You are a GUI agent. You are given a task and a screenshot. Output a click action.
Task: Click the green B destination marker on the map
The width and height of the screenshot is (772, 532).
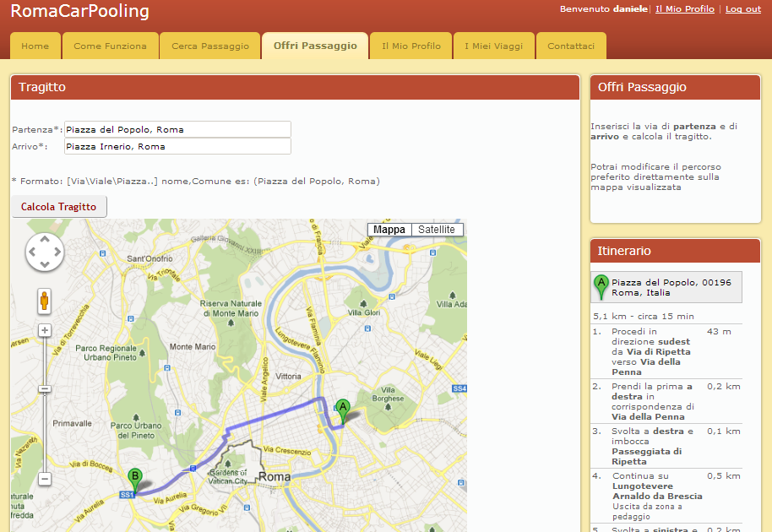point(135,480)
